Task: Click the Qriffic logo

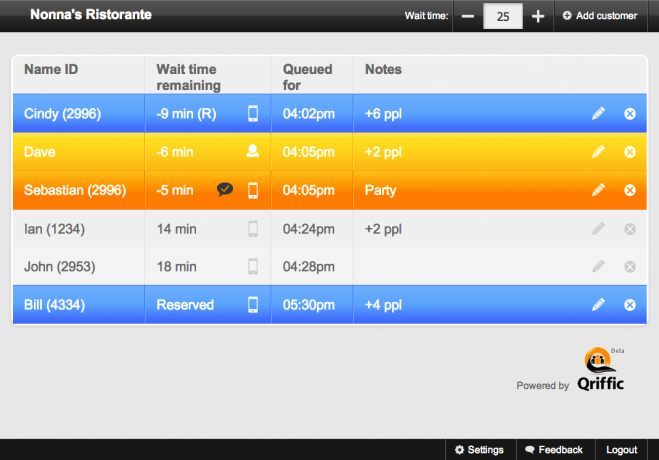Action: coord(600,370)
